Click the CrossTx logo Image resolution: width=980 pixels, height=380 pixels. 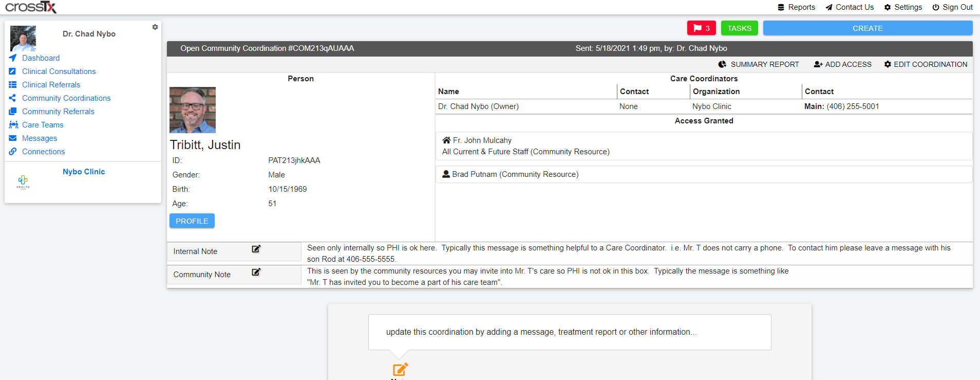click(x=31, y=7)
